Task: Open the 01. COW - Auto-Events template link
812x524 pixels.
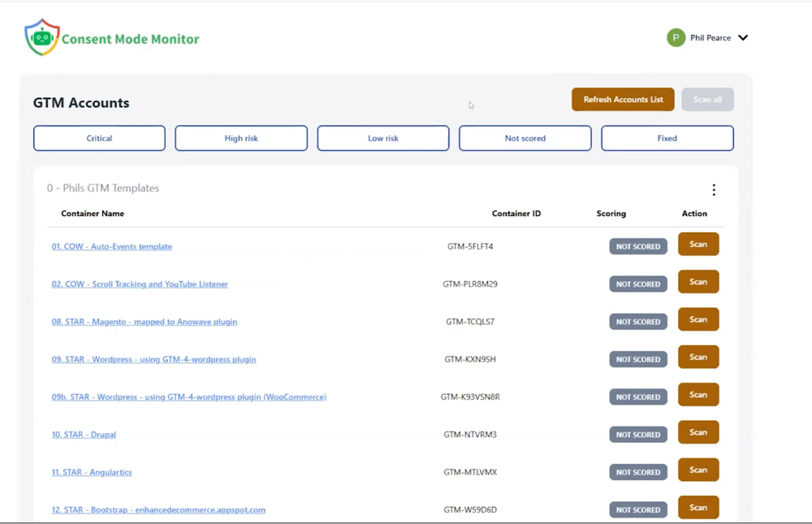Action: 111,246
